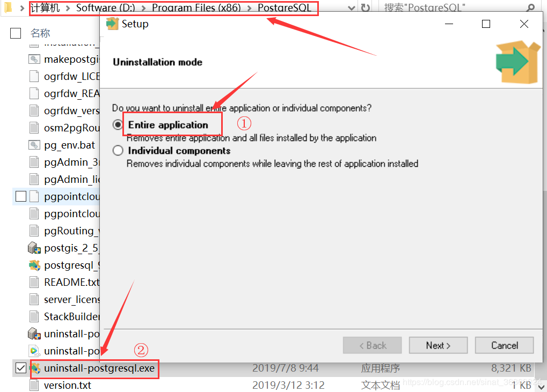Toggle the select-all checkbox beside 名称
Image resolution: width=547 pixels, height=392 pixels.
point(16,33)
